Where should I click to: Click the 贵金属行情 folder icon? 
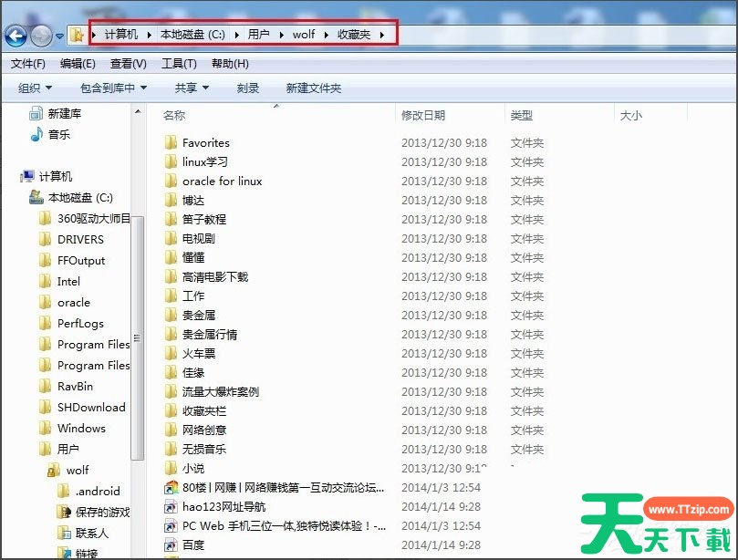171,334
